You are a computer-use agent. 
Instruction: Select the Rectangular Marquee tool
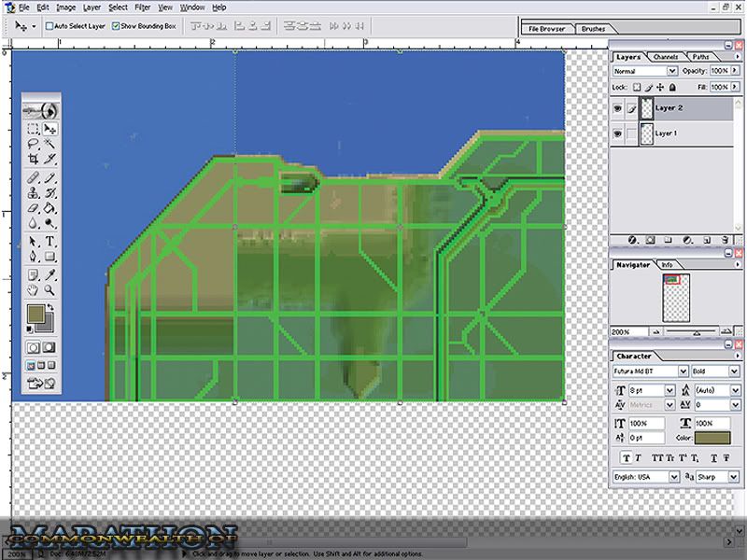tap(33, 129)
